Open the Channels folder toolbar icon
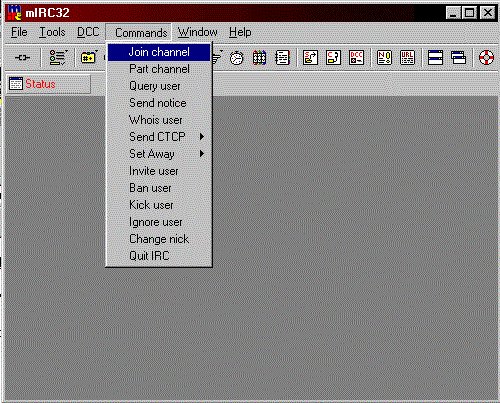 tap(89, 58)
